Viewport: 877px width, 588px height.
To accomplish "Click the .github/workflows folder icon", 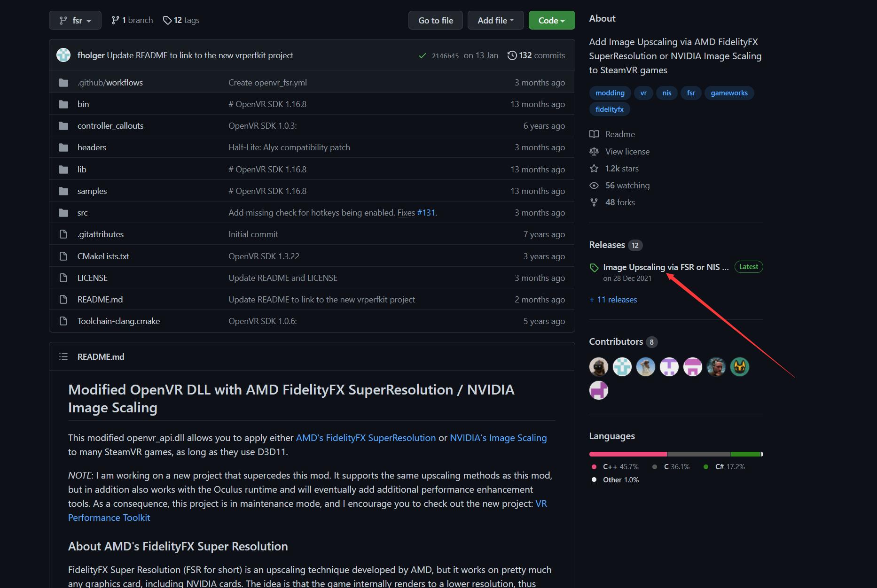I will [63, 83].
